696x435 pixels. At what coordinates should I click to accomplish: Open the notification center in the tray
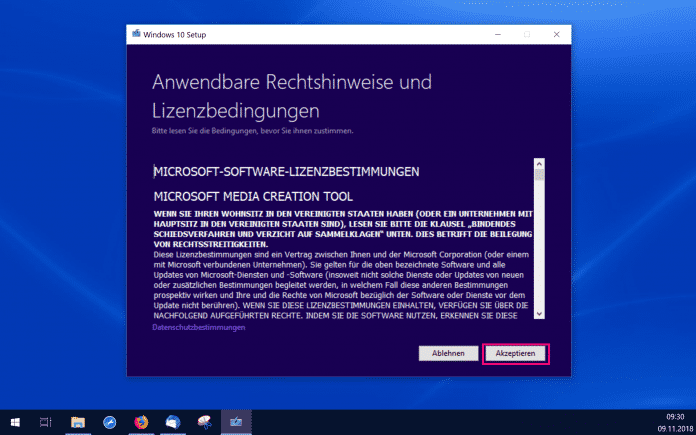tap(683, 422)
